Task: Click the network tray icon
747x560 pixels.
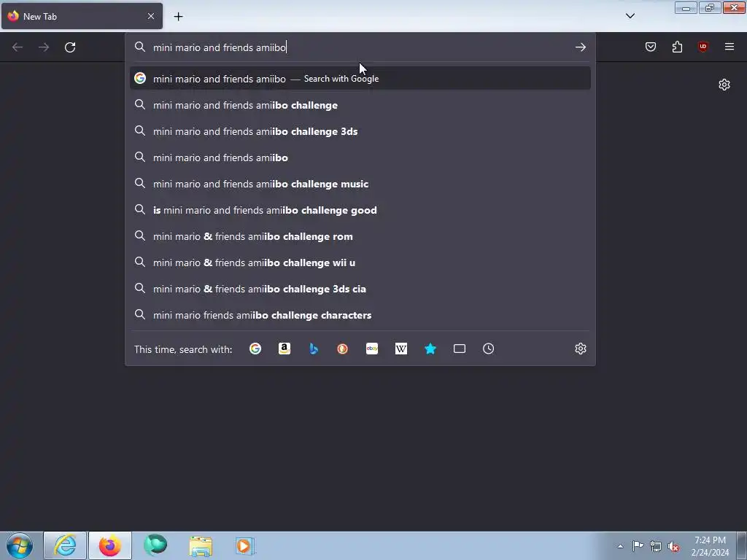Action: pyautogui.click(x=656, y=546)
